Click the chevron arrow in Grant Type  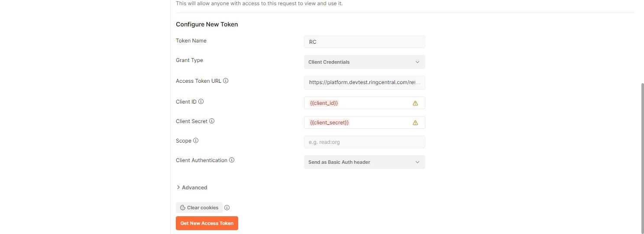(417, 62)
